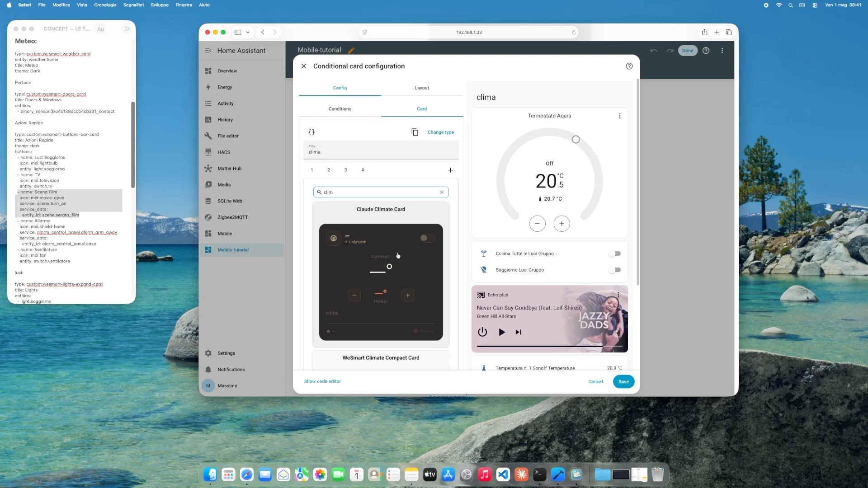The width and height of the screenshot is (868, 488).
Task: Open Settings in sidebar
Action: coord(242,353)
